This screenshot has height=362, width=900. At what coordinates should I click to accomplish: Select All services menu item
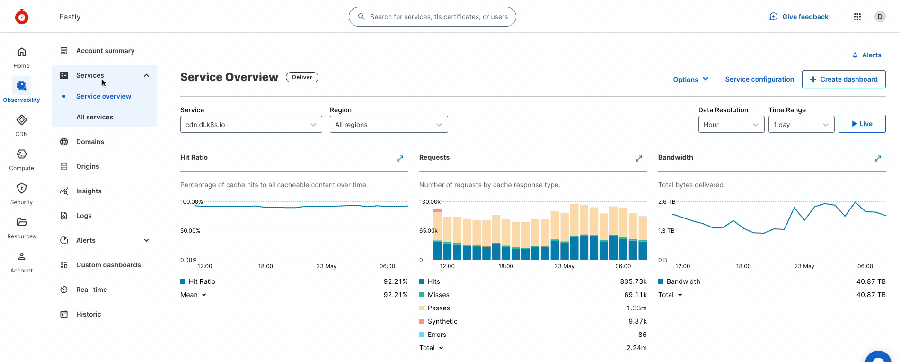pos(95,117)
